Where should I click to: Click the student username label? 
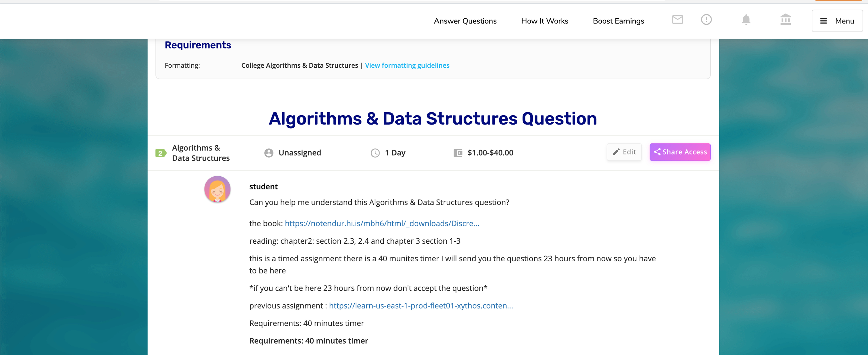(x=263, y=187)
